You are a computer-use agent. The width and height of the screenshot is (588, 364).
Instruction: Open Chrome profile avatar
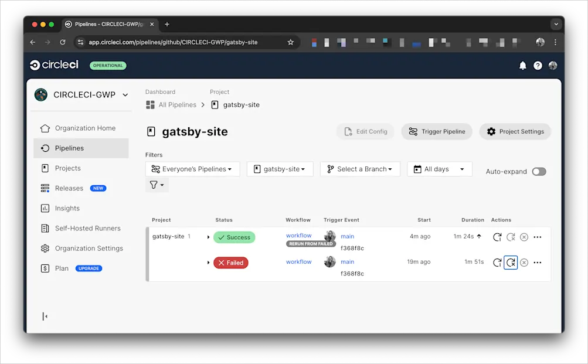pos(540,42)
